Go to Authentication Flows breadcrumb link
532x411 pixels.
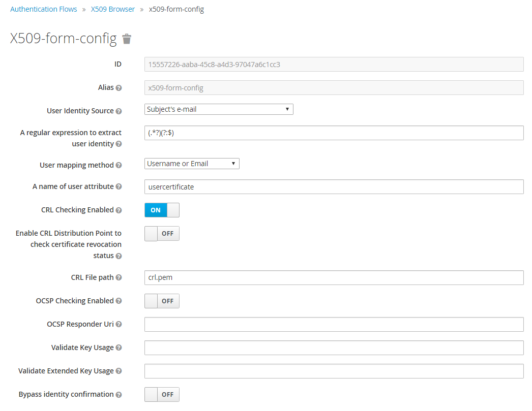[44, 9]
